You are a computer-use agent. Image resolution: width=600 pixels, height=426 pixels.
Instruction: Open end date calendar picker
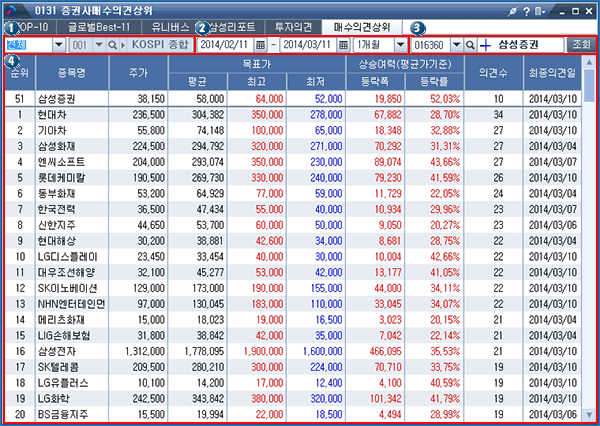pyautogui.click(x=343, y=45)
